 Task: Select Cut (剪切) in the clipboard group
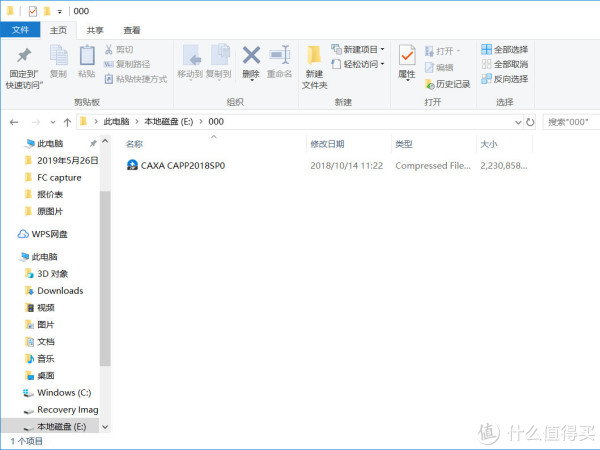(x=119, y=49)
